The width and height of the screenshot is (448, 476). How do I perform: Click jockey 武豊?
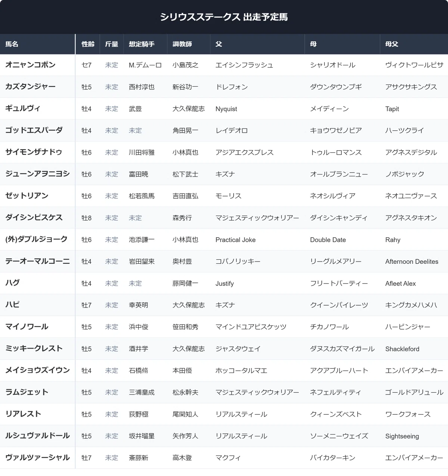[135, 109]
